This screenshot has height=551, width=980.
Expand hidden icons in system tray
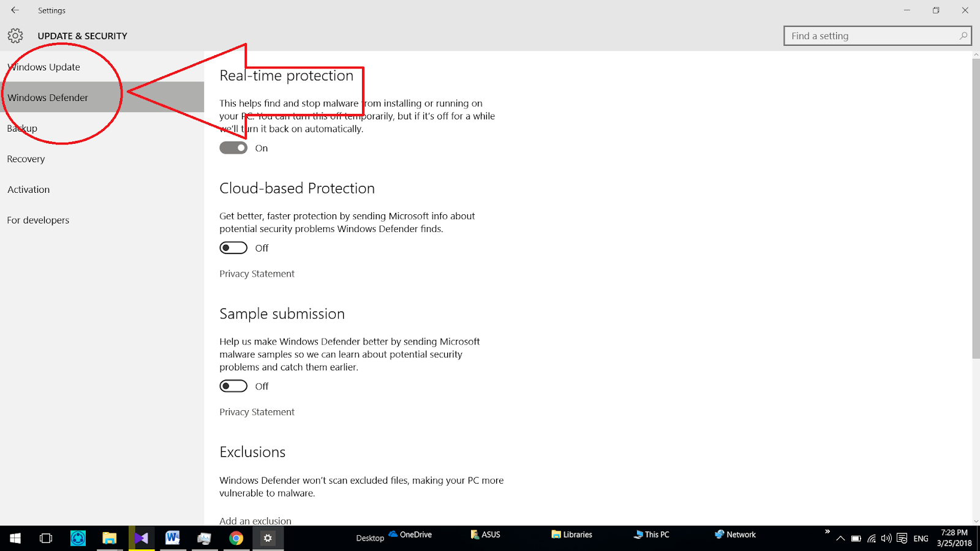pos(840,539)
